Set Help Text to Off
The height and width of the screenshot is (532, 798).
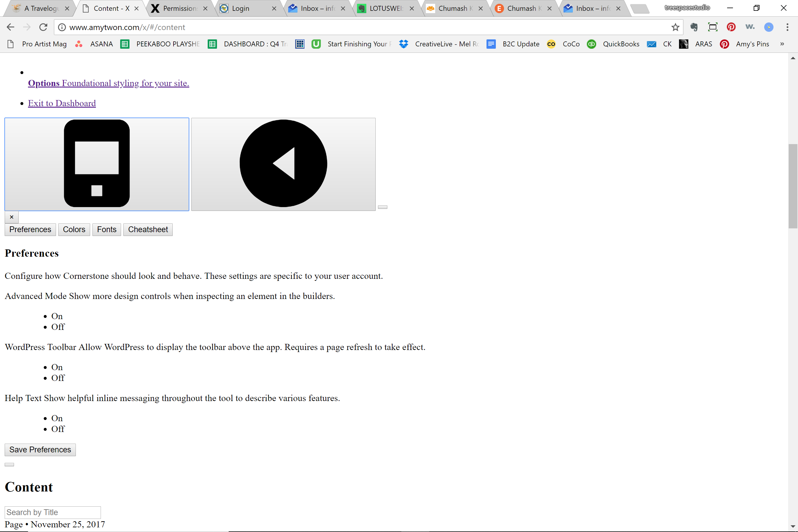(x=58, y=429)
